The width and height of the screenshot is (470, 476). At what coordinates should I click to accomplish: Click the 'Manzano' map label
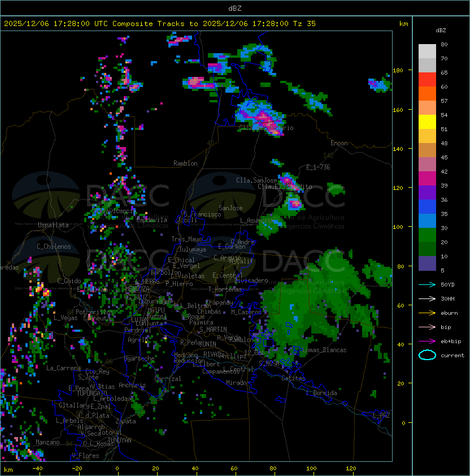click(x=47, y=442)
